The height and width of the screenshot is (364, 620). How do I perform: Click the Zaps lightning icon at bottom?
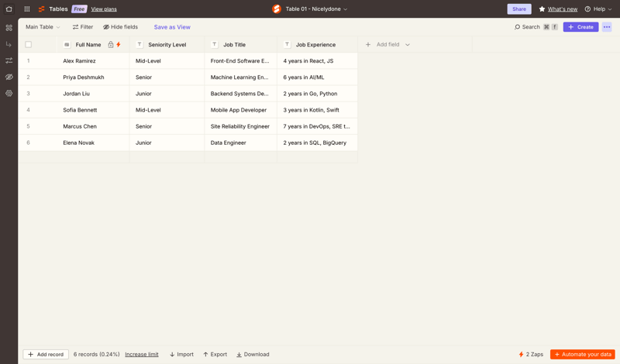(x=521, y=354)
